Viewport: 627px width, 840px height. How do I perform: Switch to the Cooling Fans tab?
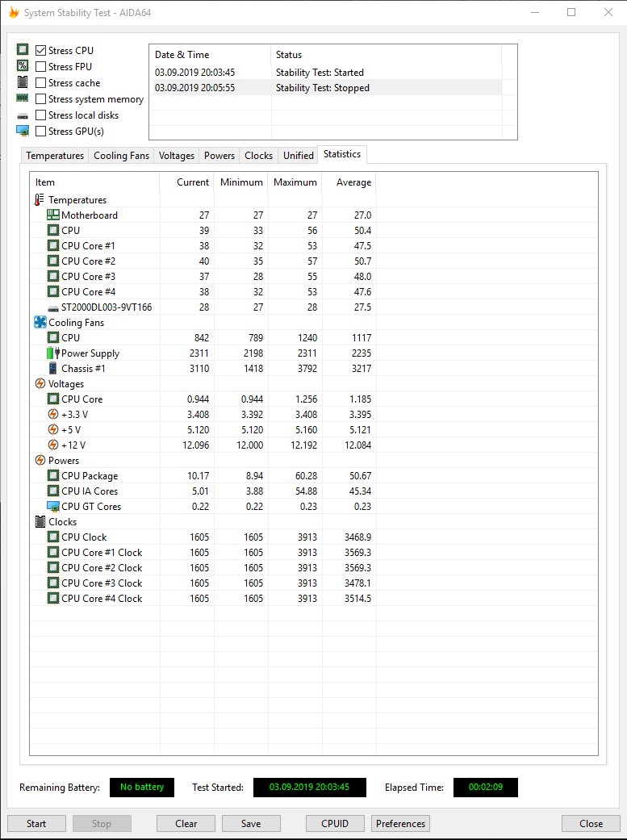tap(121, 156)
